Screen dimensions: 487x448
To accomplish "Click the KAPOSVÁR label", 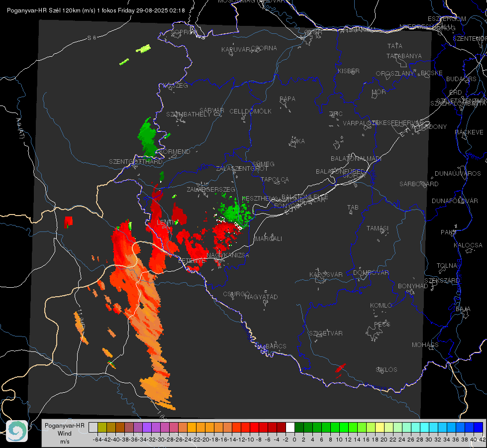I will 326,274.
